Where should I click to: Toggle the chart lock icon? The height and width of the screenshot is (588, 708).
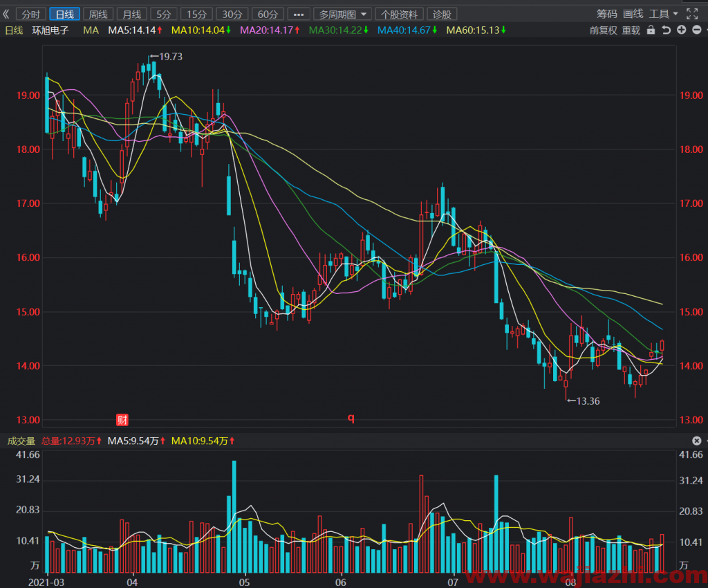[651, 30]
